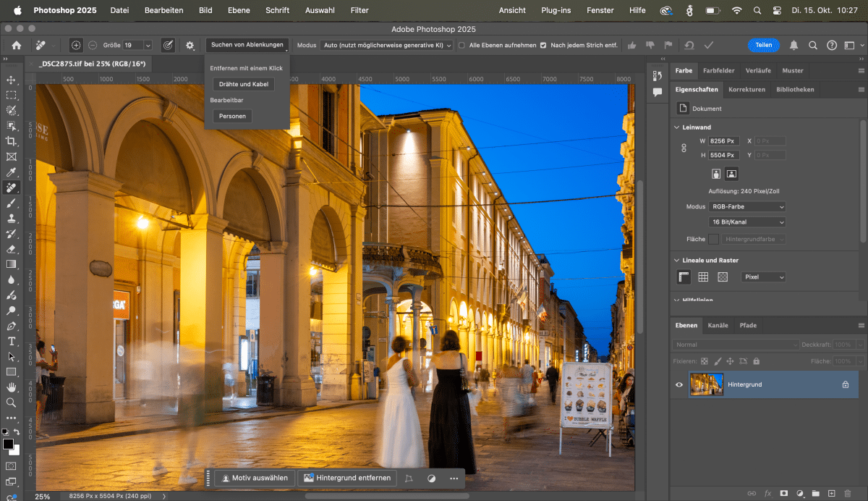Open the Fenster menu
This screenshot has width=868, height=501.
[x=600, y=10]
